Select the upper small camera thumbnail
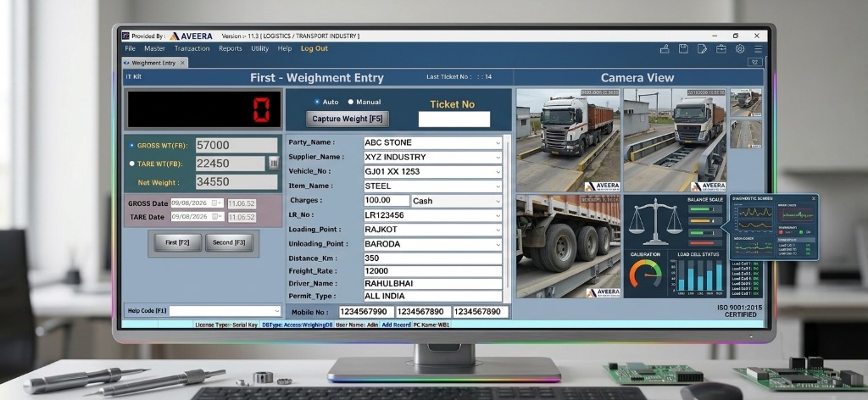Image resolution: width=868 pixels, height=400 pixels. tap(746, 103)
